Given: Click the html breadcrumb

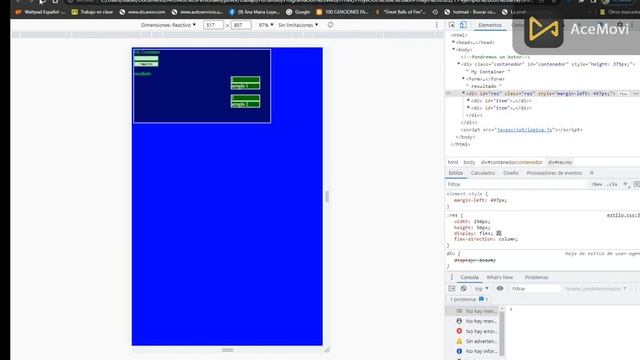Looking at the screenshot, I should (x=453, y=162).
